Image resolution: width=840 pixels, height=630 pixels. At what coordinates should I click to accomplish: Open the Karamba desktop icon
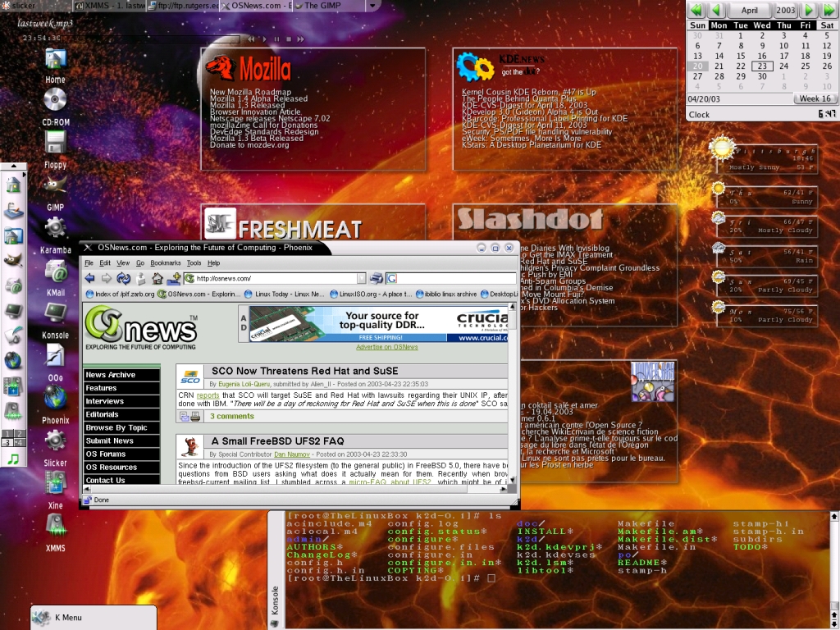(x=55, y=228)
